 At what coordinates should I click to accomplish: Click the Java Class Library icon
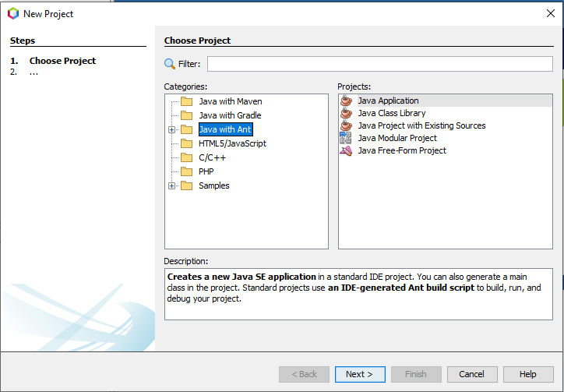346,113
